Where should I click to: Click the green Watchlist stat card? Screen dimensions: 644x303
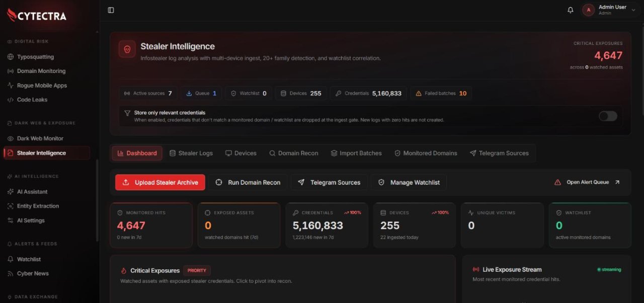tap(590, 225)
